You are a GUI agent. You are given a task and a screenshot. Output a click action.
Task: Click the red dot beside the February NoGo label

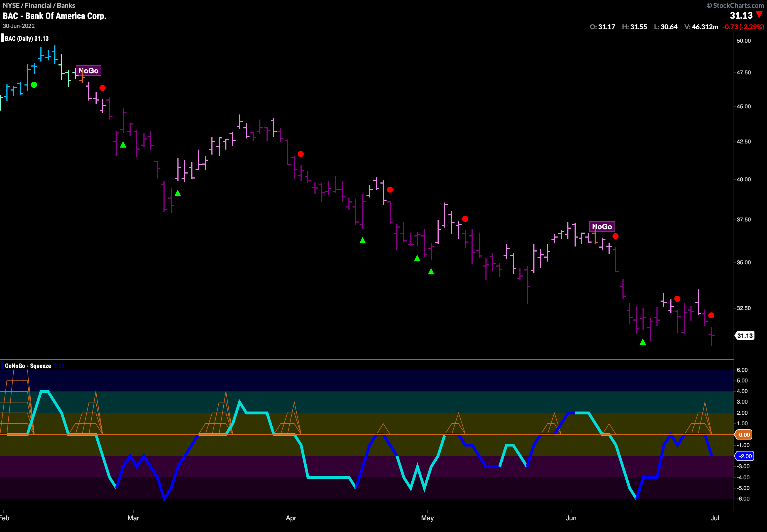[103, 88]
